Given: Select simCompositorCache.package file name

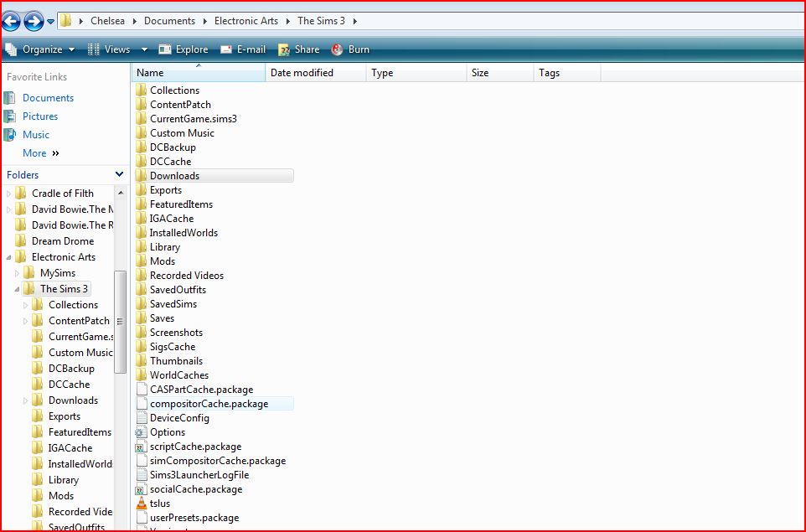Looking at the screenshot, I should click(x=218, y=461).
